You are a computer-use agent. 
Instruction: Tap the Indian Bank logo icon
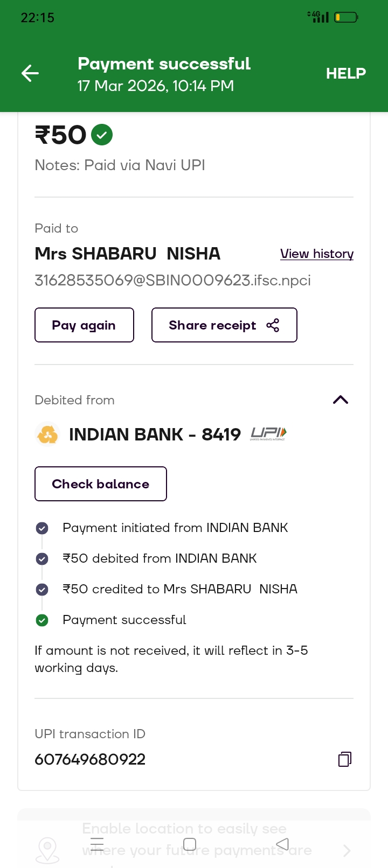tap(47, 435)
